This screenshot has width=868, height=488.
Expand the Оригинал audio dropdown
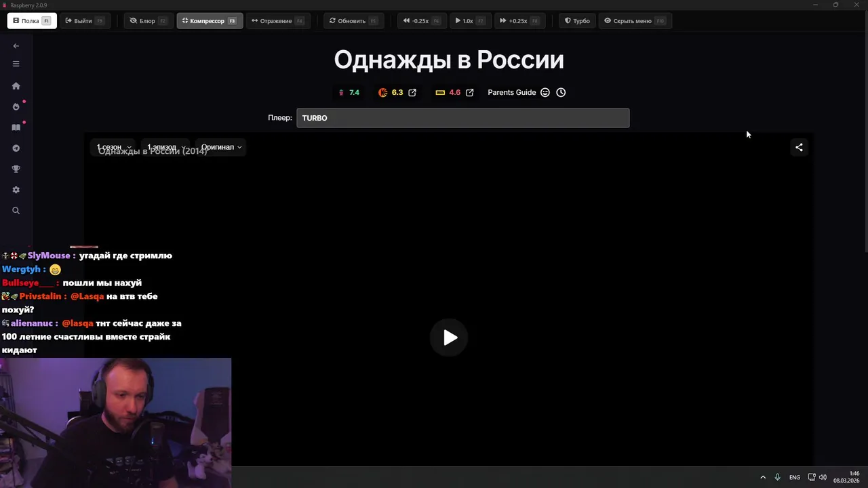click(221, 147)
